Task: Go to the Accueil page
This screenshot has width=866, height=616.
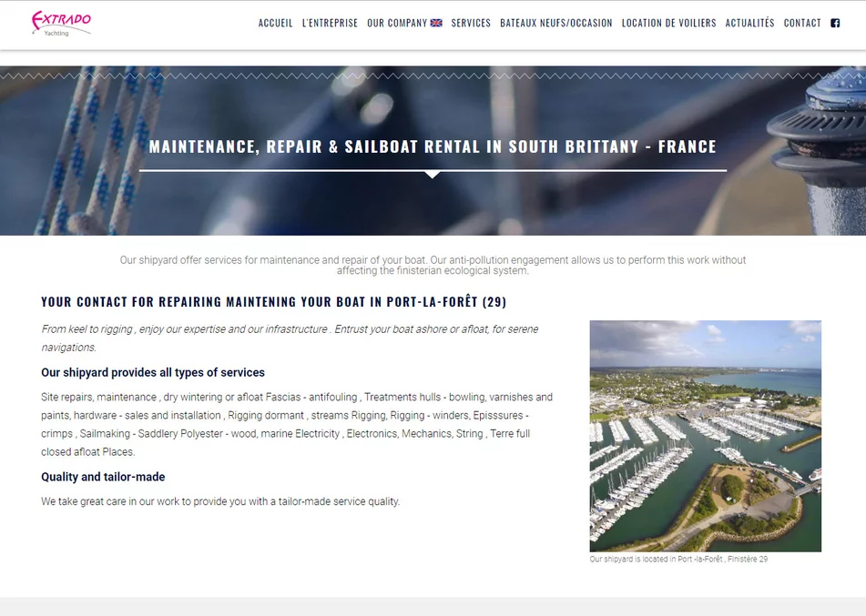Action: click(x=276, y=23)
